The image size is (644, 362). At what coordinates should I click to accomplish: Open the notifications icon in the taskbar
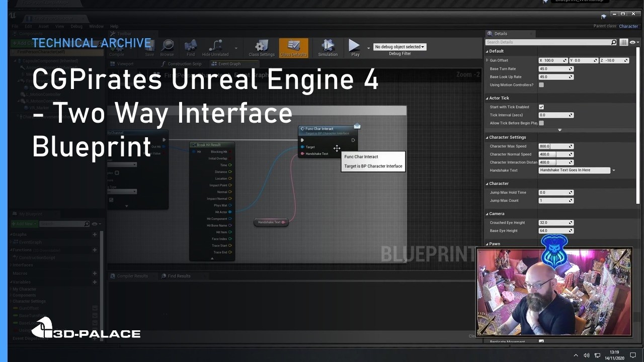633,355
